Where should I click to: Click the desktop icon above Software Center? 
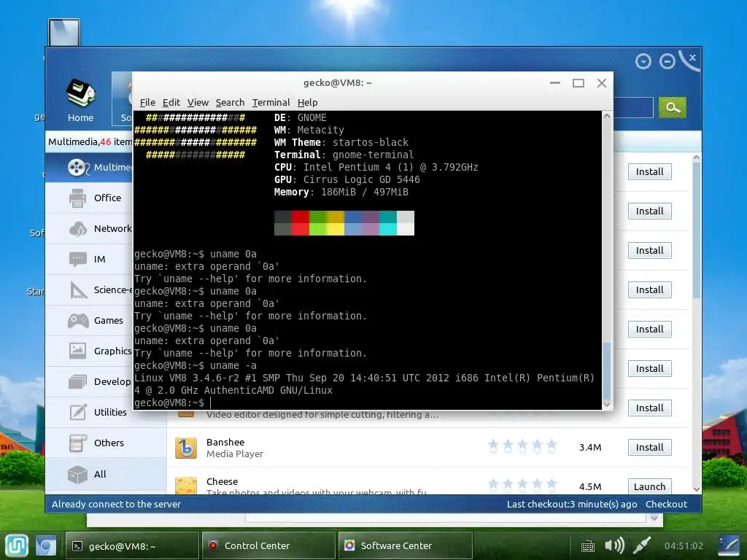click(x=64, y=32)
